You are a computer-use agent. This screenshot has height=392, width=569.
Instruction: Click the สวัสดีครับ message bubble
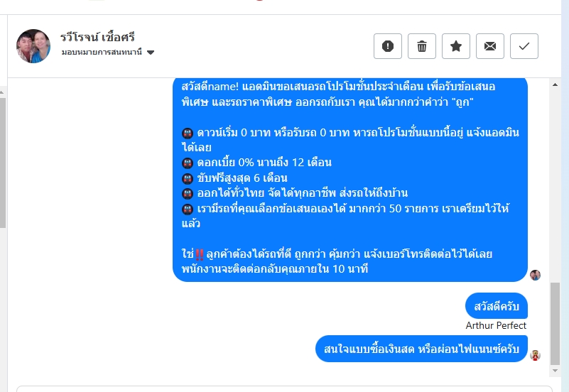tap(497, 306)
